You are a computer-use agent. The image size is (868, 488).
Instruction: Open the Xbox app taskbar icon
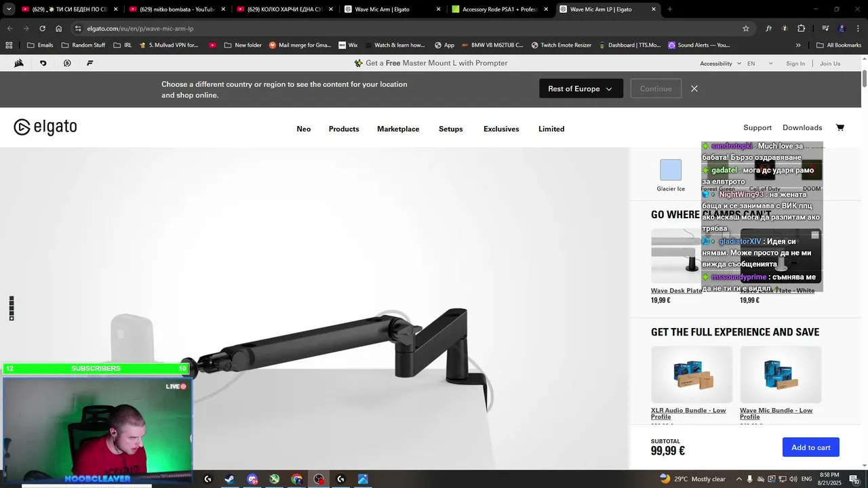[275, 479]
